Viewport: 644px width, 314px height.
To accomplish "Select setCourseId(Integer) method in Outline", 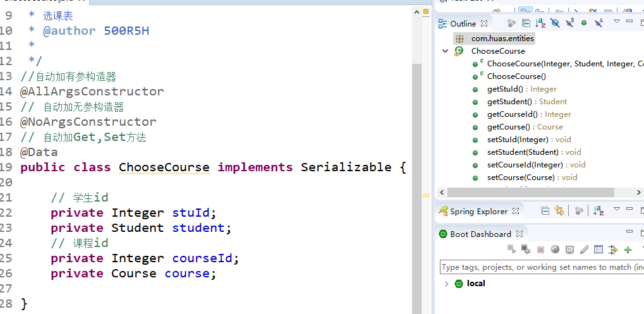I will [x=537, y=165].
